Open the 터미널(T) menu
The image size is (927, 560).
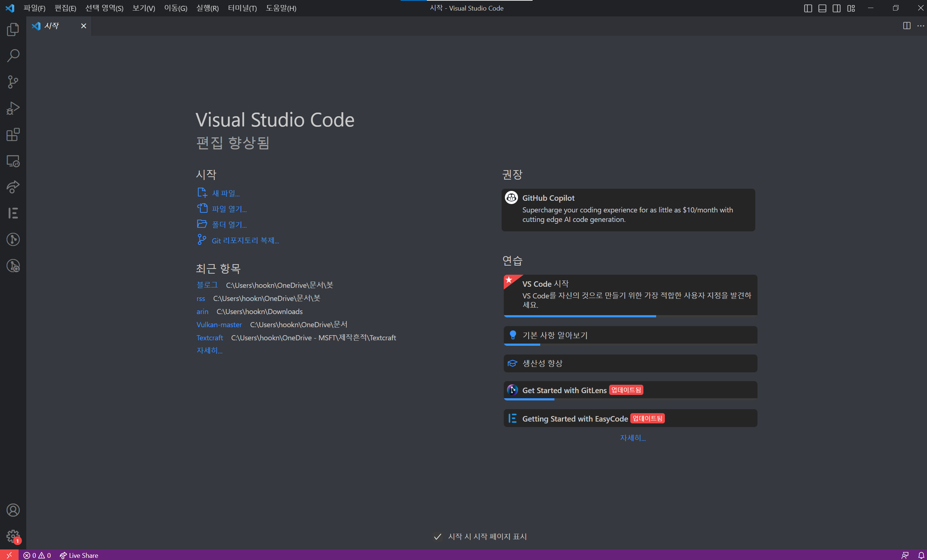(x=242, y=8)
